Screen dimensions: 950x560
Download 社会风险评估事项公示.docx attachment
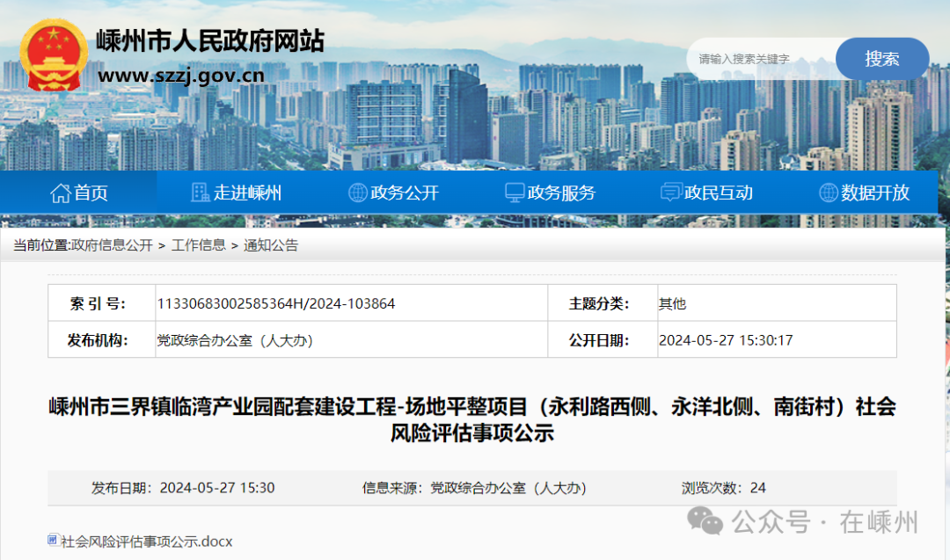point(146,542)
